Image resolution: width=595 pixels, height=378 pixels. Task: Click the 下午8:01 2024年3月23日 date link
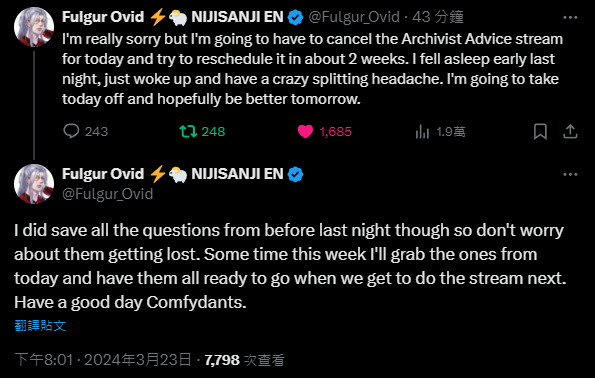[103, 360]
